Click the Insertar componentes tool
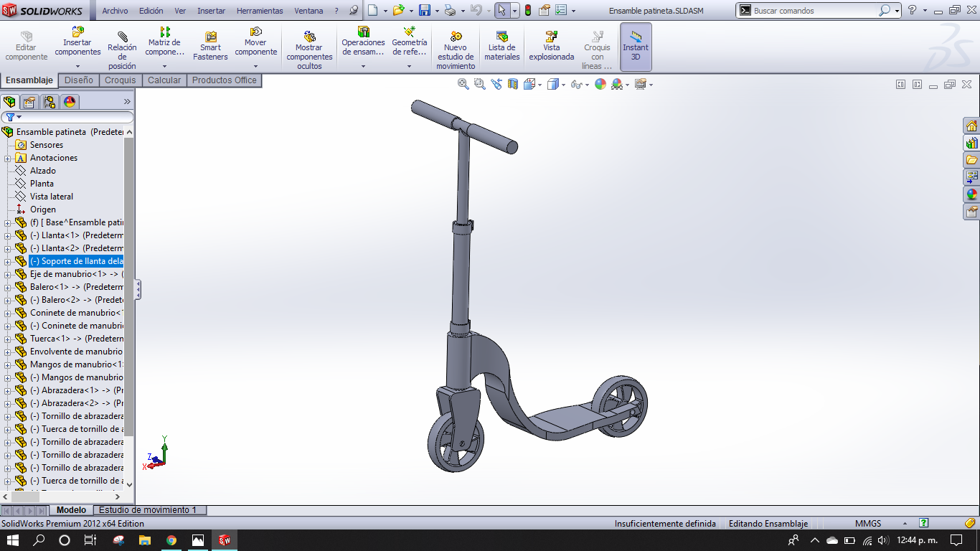Screen dimensions: 980x551 point(77,42)
